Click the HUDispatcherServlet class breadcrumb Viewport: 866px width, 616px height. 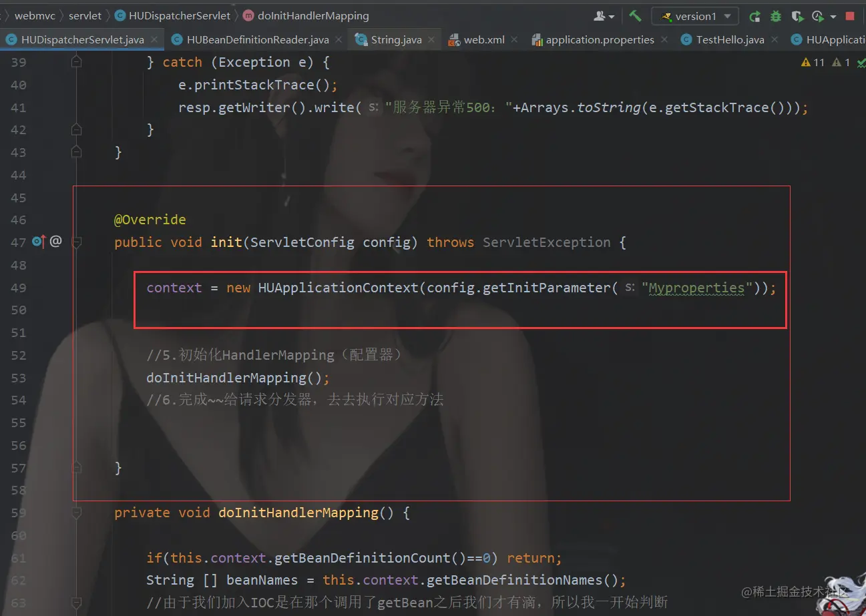pos(172,15)
